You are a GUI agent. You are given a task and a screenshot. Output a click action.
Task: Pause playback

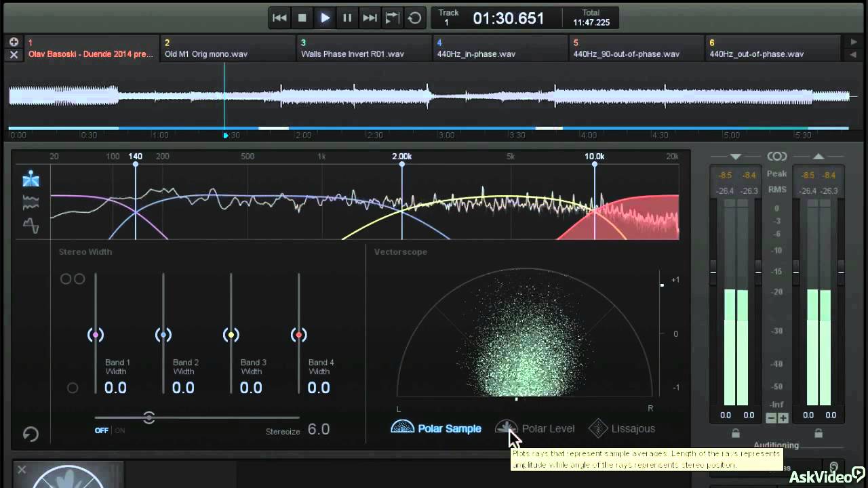tap(347, 18)
